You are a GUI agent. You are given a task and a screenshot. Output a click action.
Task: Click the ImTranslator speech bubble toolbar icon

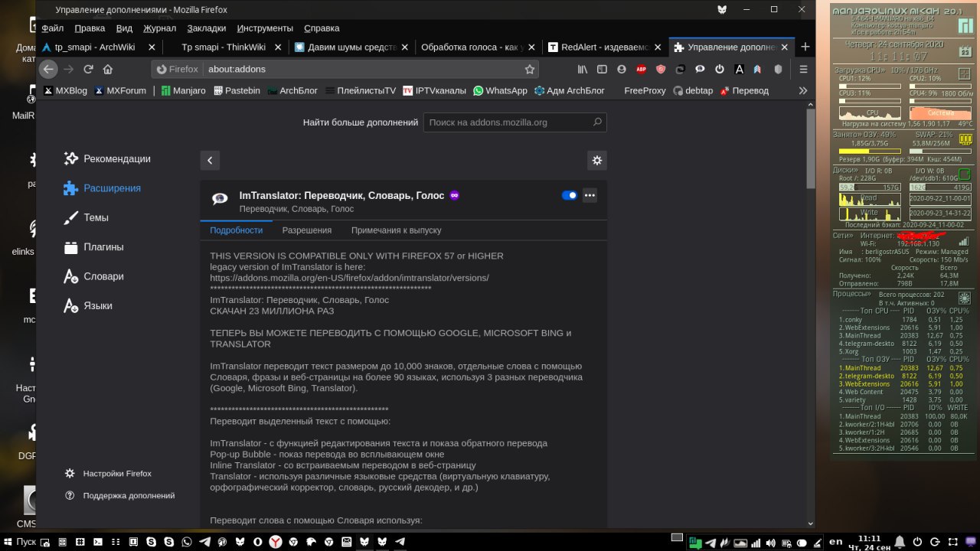click(x=700, y=69)
